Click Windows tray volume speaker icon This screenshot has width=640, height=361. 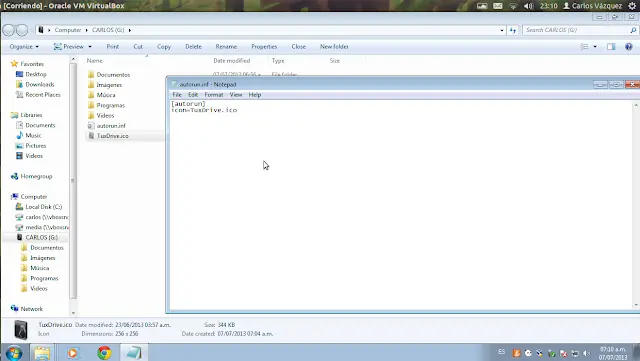(x=587, y=353)
